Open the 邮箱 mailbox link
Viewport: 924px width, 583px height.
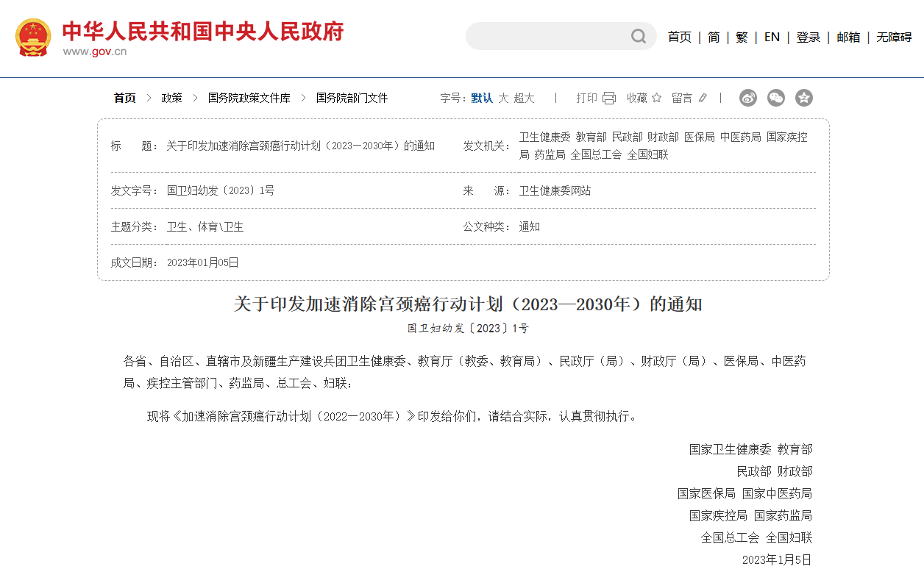847,37
